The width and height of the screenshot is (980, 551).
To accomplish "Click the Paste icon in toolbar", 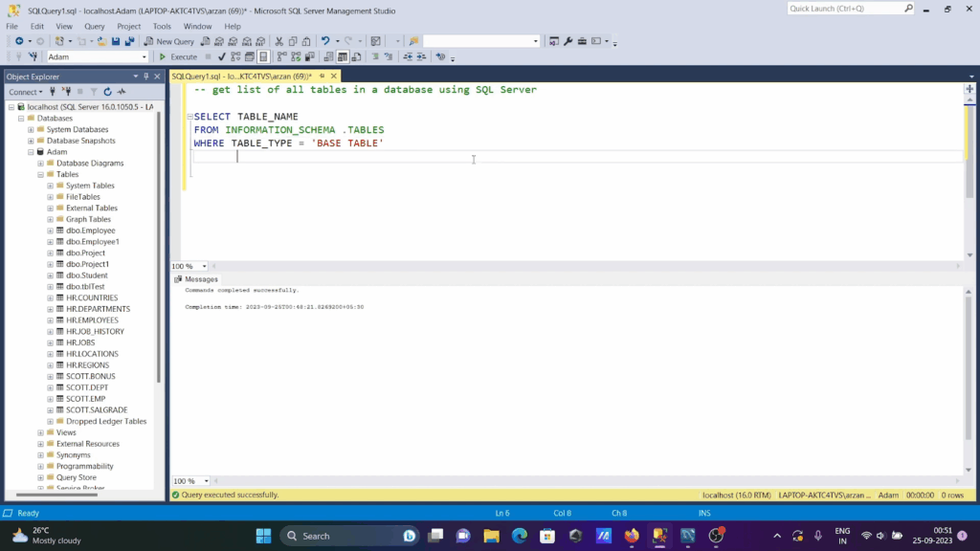I will (306, 41).
